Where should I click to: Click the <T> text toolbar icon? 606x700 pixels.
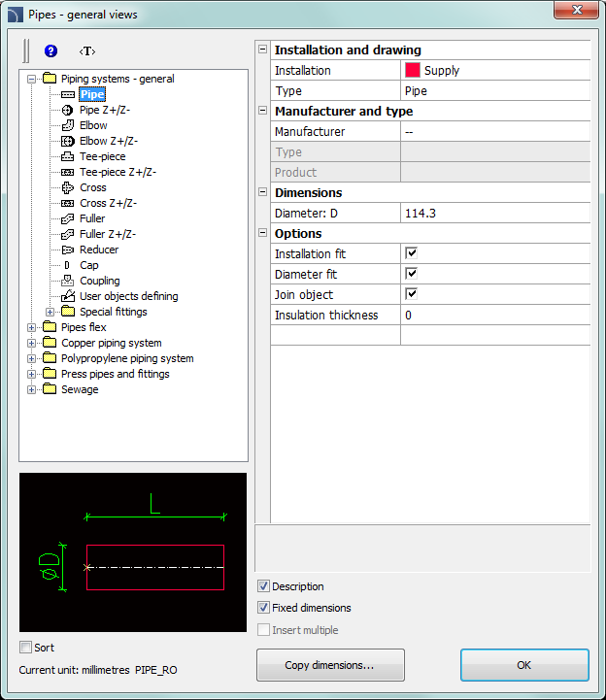pos(87,50)
